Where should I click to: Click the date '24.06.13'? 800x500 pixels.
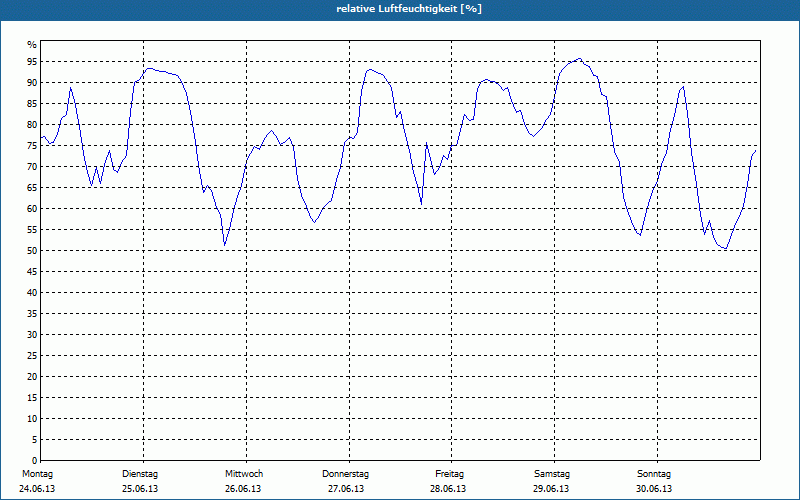[37, 489]
